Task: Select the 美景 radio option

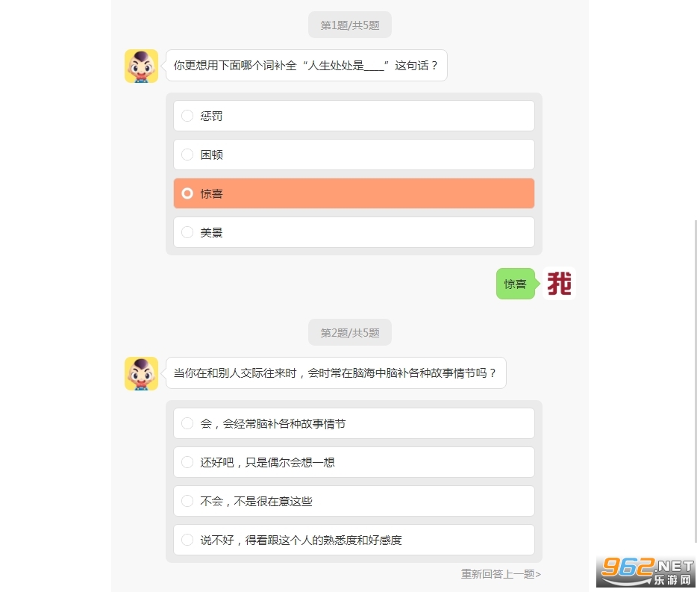Action: (354, 232)
